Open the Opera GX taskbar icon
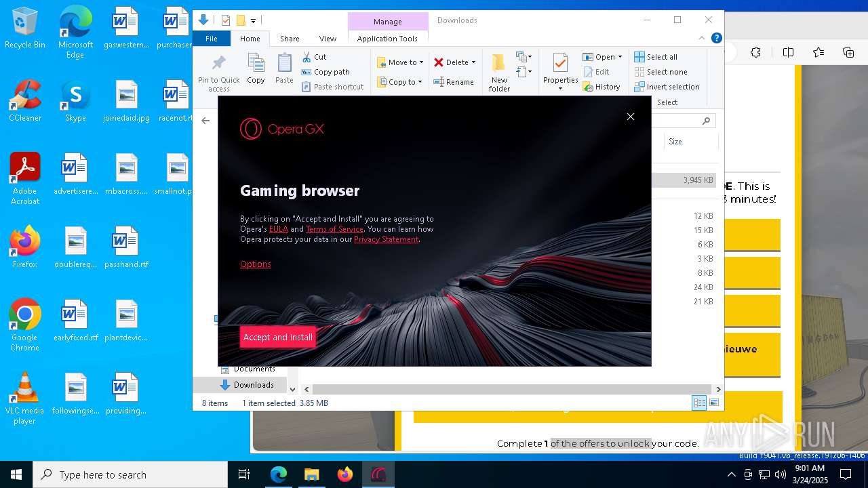This screenshot has height=488, width=868. [x=378, y=474]
